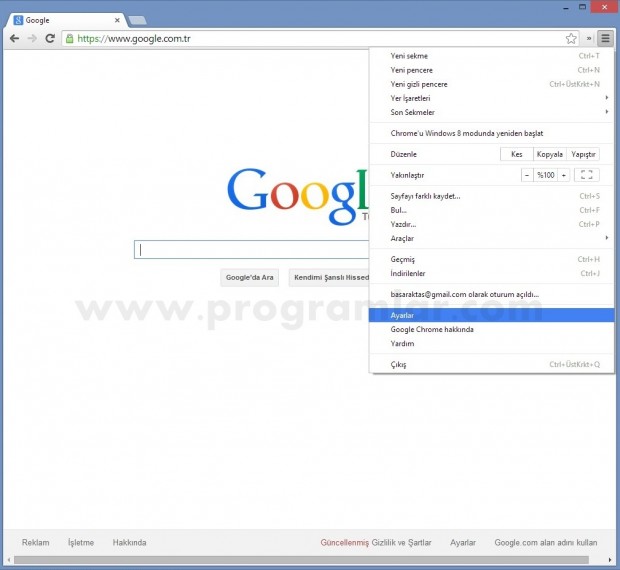Select Yazdır... from the menu
620x570 pixels.
tap(491, 224)
